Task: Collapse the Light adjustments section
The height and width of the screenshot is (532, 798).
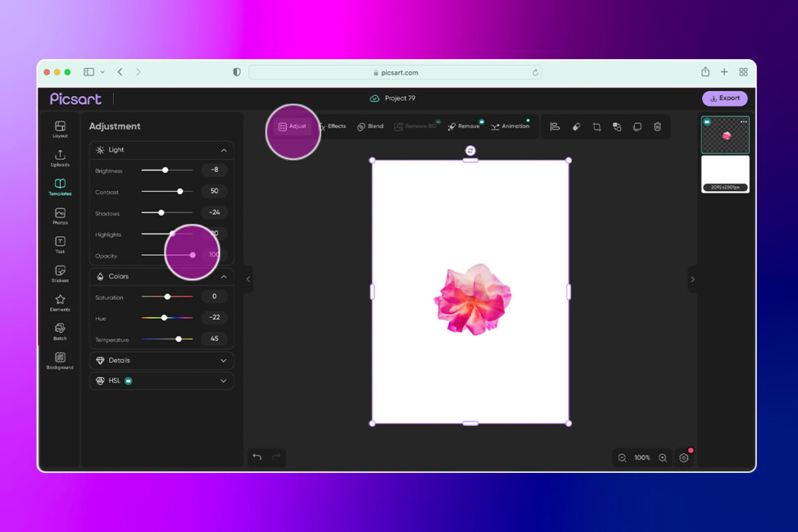Action: [x=225, y=150]
